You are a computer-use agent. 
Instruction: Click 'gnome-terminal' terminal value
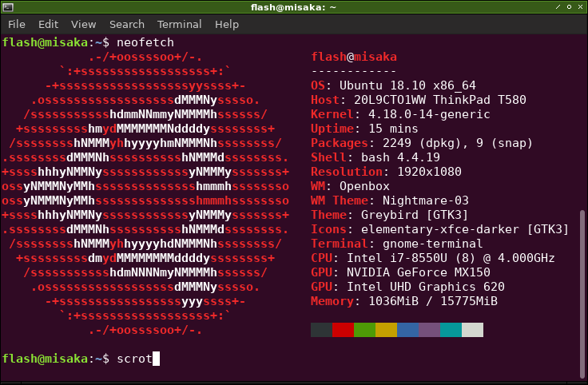click(x=433, y=244)
